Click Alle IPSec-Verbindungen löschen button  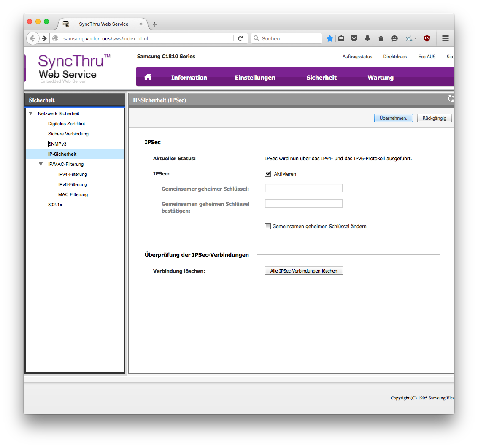(304, 271)
